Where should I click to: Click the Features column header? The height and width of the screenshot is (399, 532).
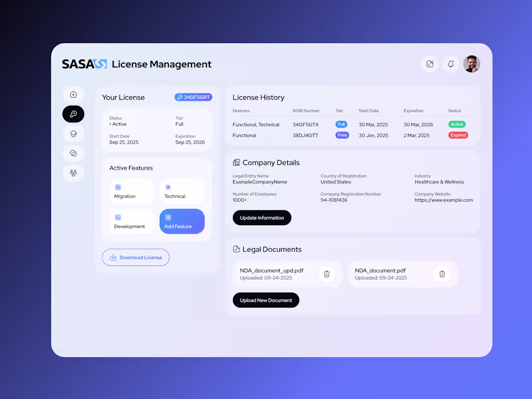coord(241,111)
